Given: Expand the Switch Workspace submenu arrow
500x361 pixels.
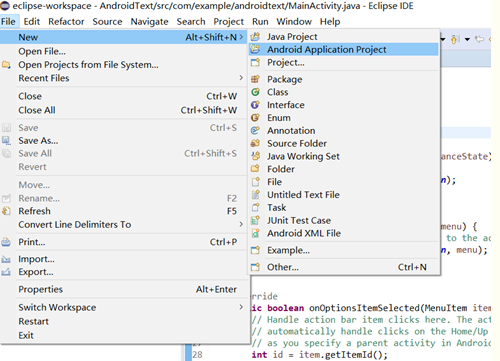Looking at the screenshot, I should click(241, 307).
